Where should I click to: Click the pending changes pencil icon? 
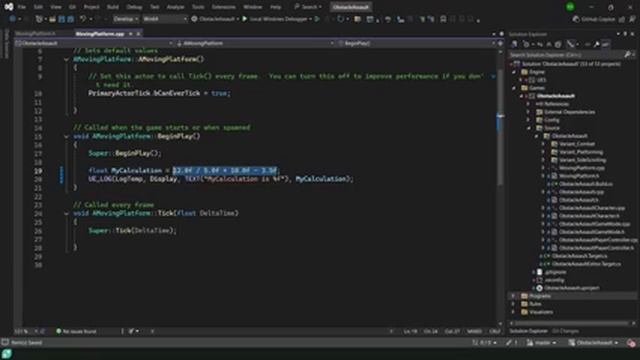coord(509,342)
